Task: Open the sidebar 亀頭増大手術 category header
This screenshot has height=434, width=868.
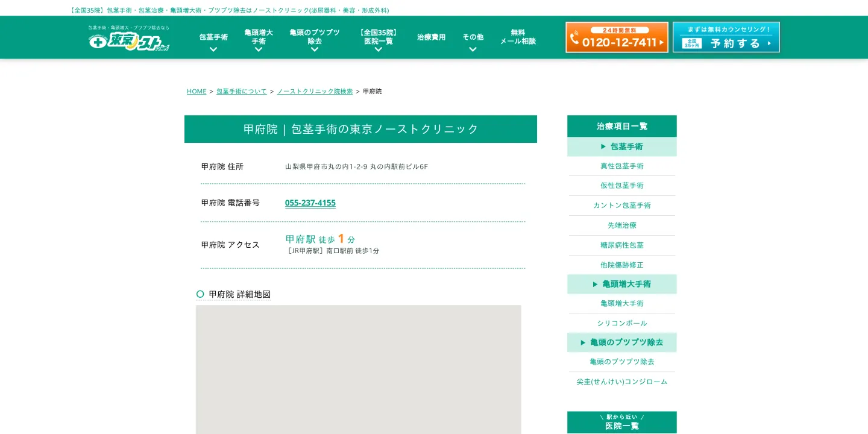Action: pos(622,284)
